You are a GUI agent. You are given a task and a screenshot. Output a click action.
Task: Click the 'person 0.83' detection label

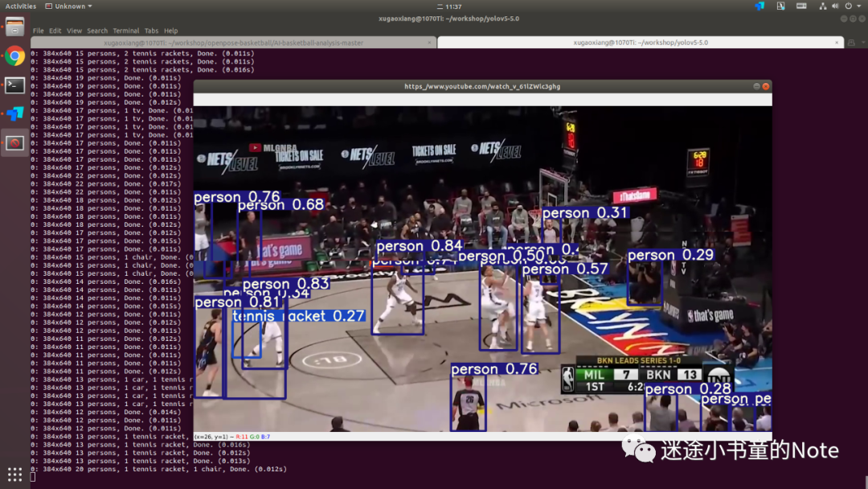(x=285, y=284)
